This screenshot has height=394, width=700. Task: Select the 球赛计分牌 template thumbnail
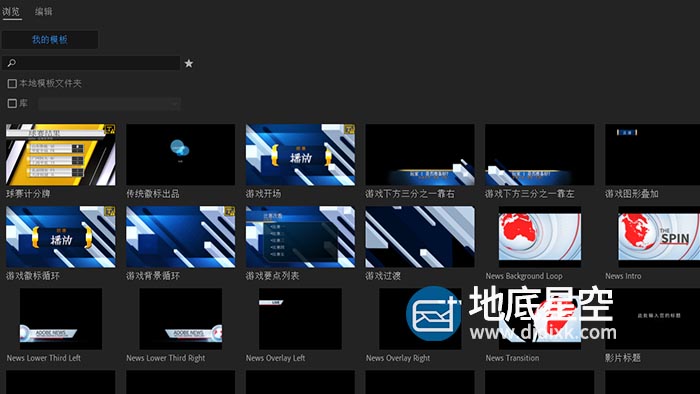pos(61,154)
